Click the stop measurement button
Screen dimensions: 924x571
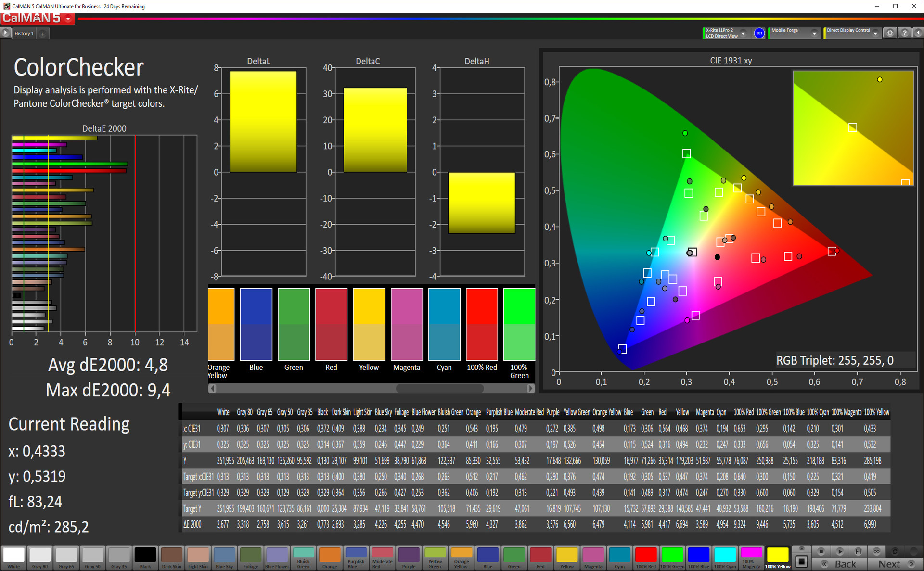coord(821,551)
